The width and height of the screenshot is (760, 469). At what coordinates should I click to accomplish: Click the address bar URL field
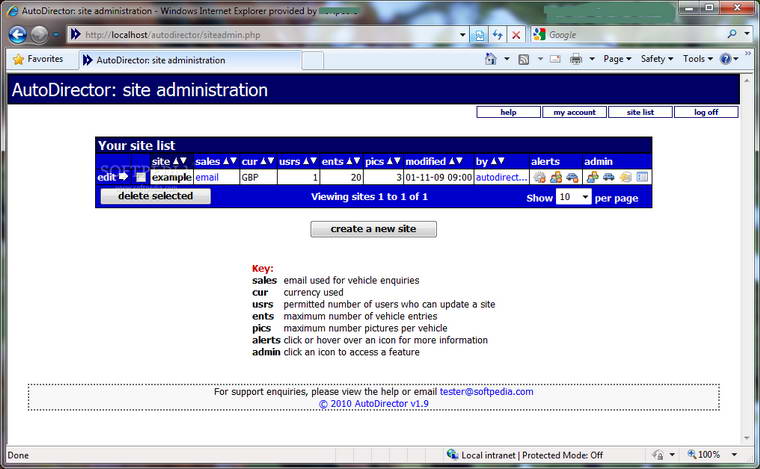tap(269, 35)
